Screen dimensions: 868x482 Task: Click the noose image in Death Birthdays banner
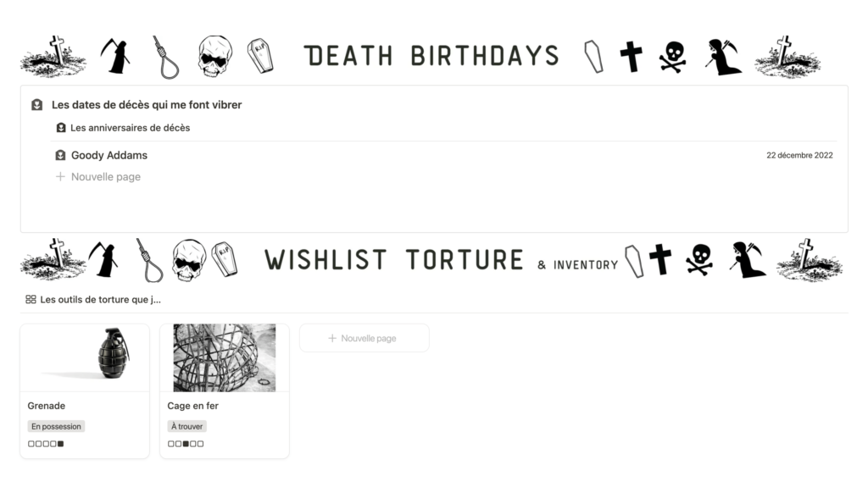[x=166, y=58]
